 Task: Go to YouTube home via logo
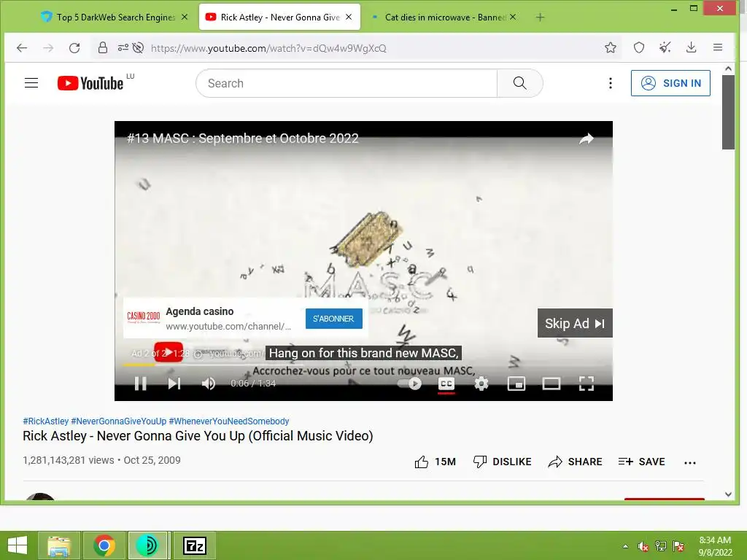(x=90, y=83)
